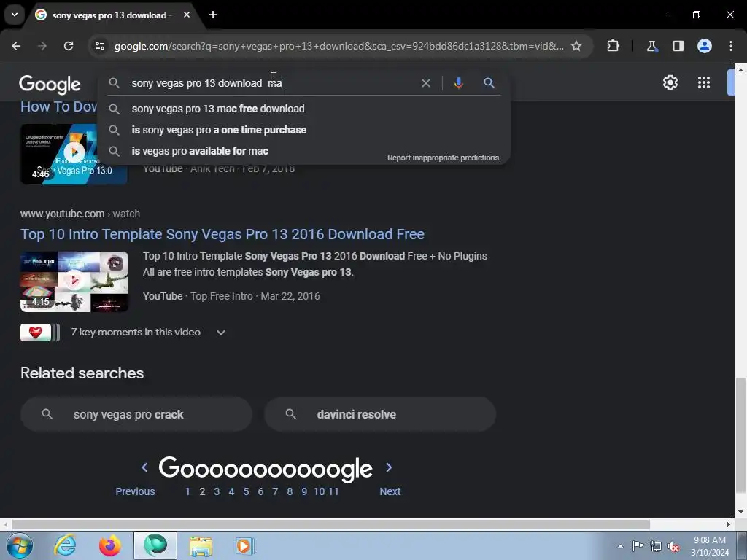The height and width of the screenshot is (560, 747).
Task: Click the vertical scrollbar thumb
Action: click(740, 435)
